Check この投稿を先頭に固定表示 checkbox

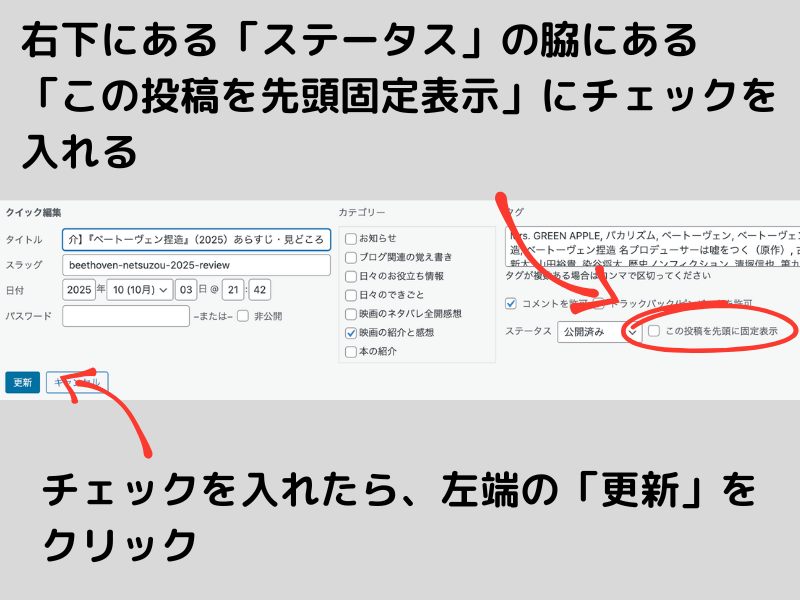coord(654,331)
